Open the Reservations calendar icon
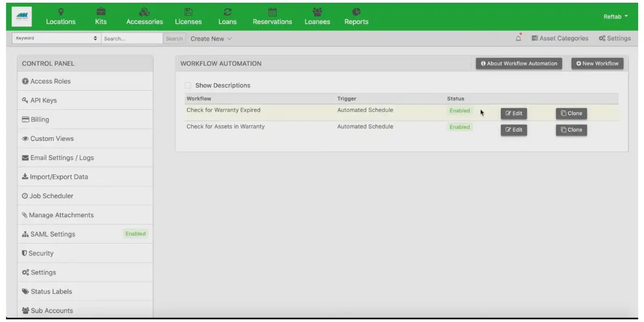Image resolution: width=644 pixels, height=322 pixels. [273, 11]
